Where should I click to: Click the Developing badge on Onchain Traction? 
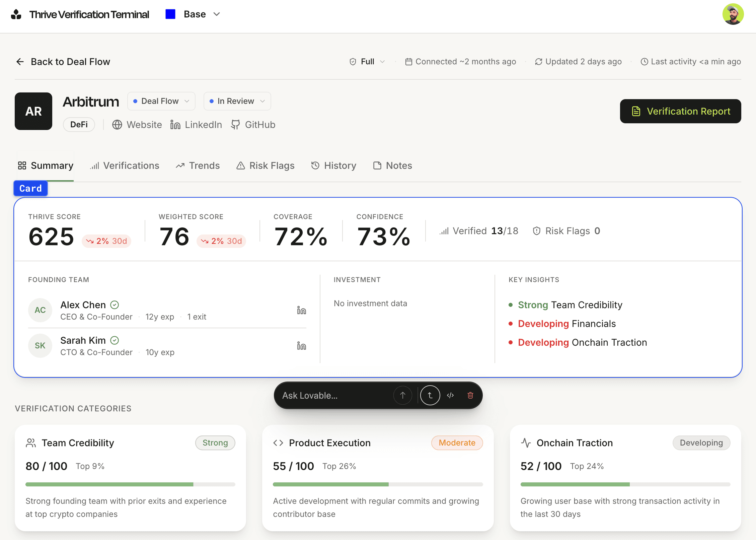click(x=701, y=443)
